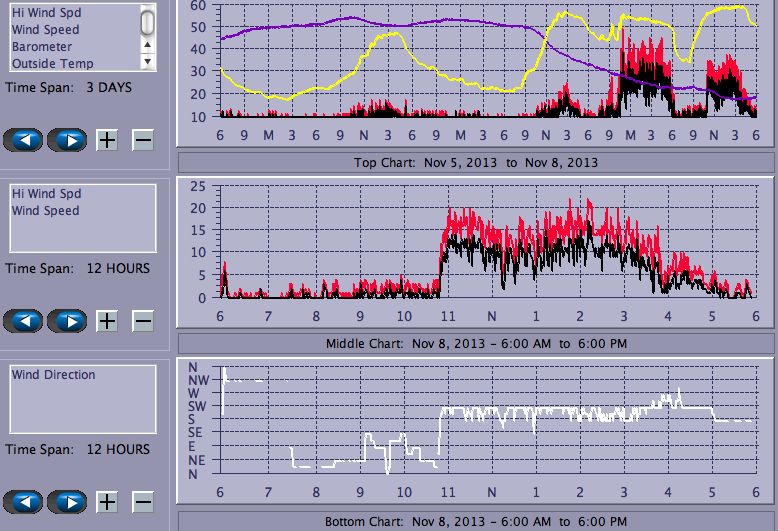Increase top chart time span with plus
Viewport: 778px width, 531px height.
click(x=107, y=139)
